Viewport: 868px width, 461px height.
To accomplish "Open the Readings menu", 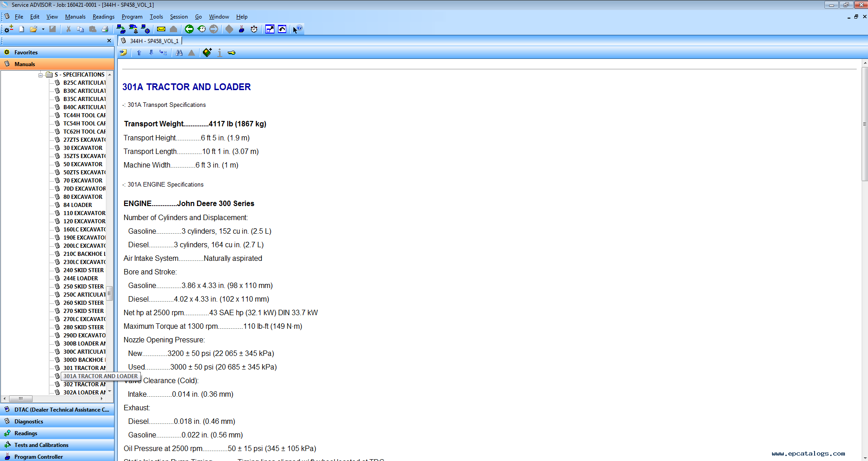I will (x=103, y=17).
